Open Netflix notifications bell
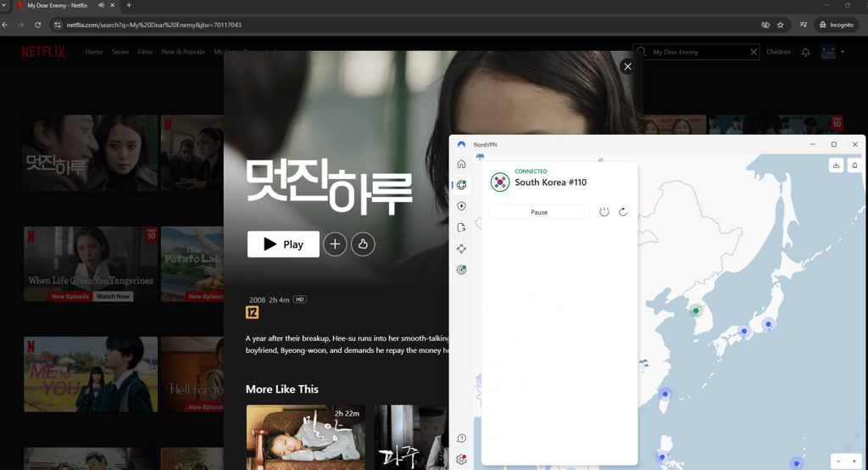The height and width of the screenshot is (470, 868). coord(806,52)
